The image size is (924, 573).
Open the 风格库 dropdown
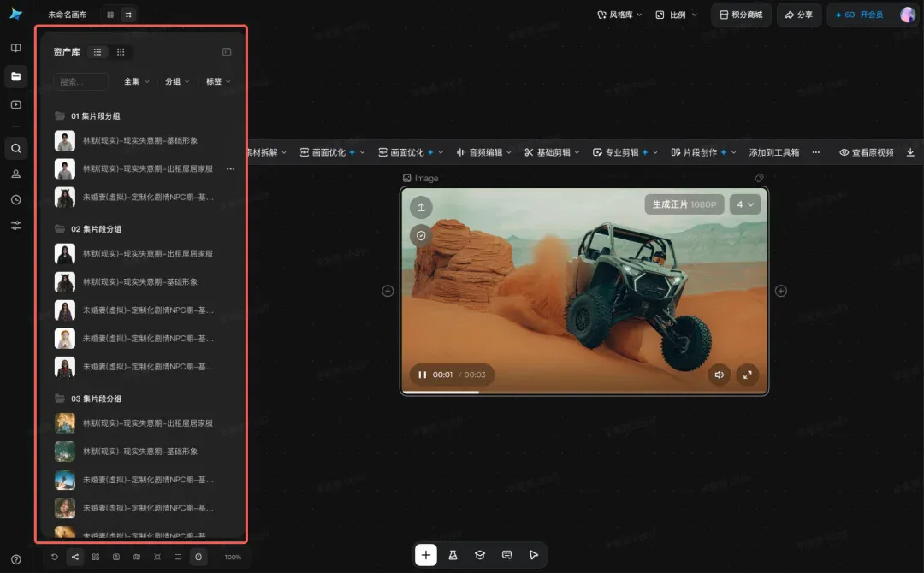pyautogui.click(x=619, y=15)
